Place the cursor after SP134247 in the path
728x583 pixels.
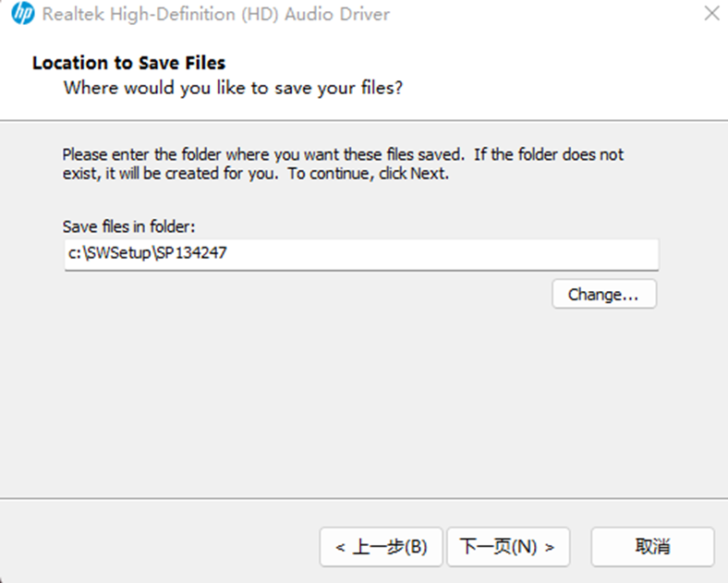pos(229,253)
